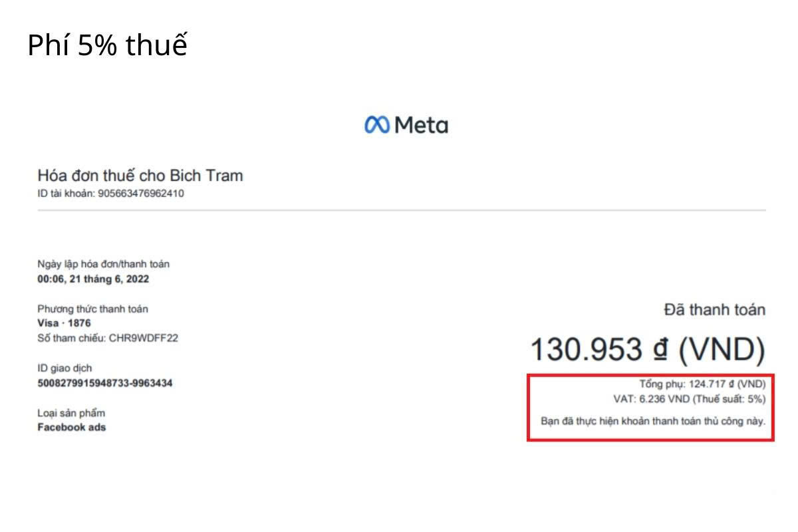Select transaction ID 5008279915948733-9963434
The height and width of the screenshot is (532, 798).
(105, 383)
